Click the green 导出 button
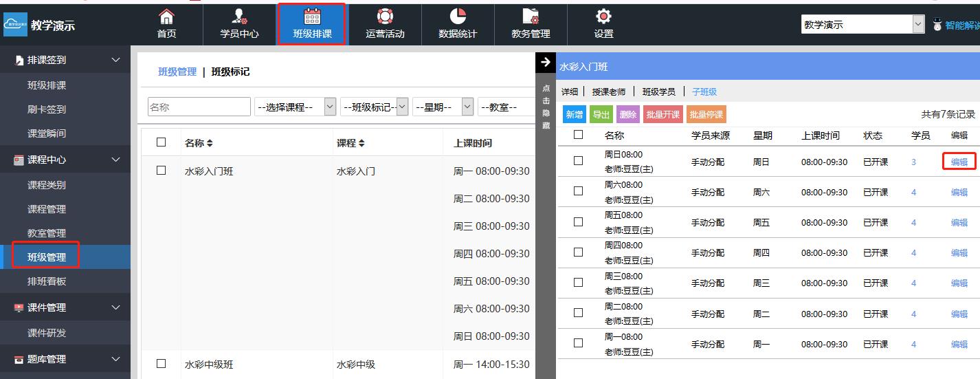Screen dimensions: 980x379 click(x=601, y=115)
